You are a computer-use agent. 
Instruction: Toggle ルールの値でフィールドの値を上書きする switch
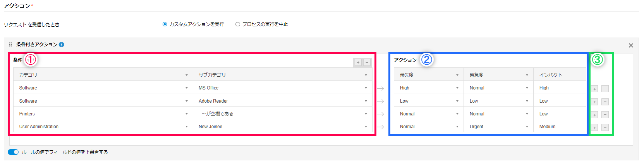pyautogui.click(x=13, y=152)
